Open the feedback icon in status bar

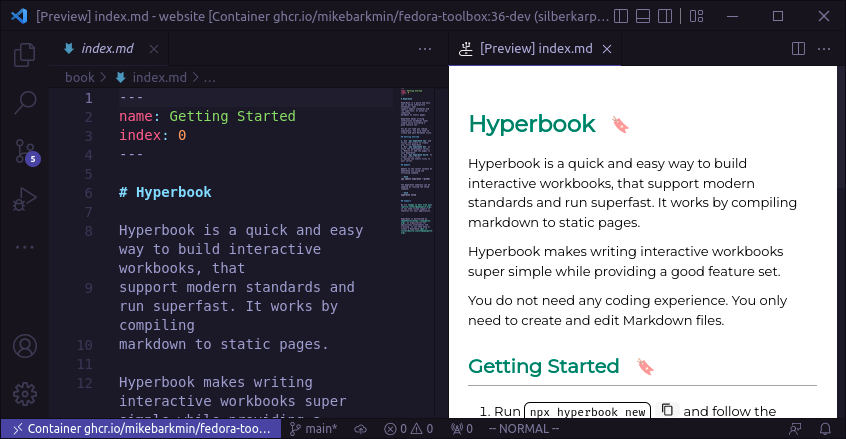pos(795,429)
